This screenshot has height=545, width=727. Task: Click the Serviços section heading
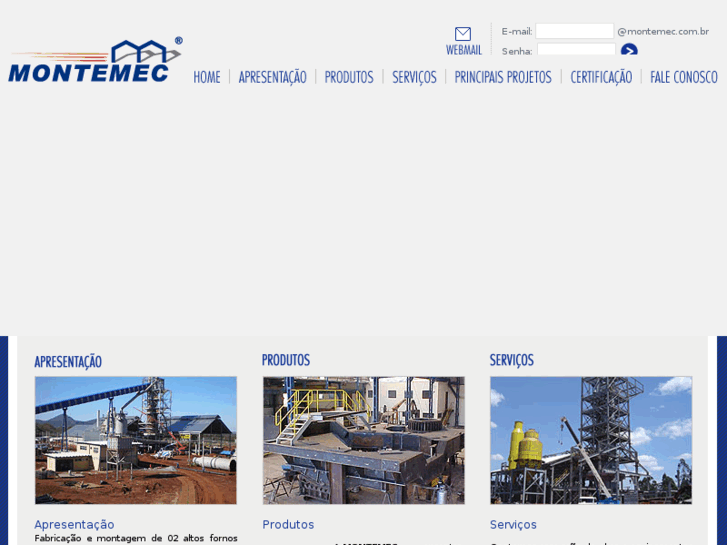click(x=512, y=360)
